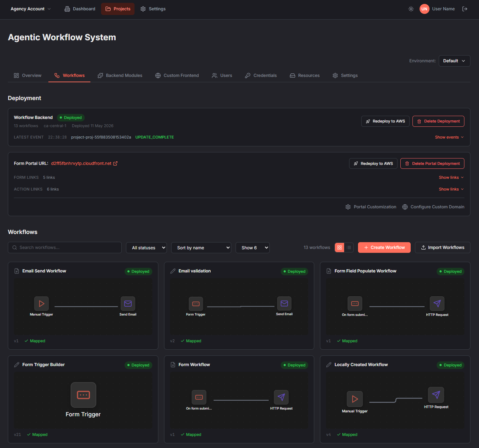Switch to the Credentials tab

click(x=261, y=75)
